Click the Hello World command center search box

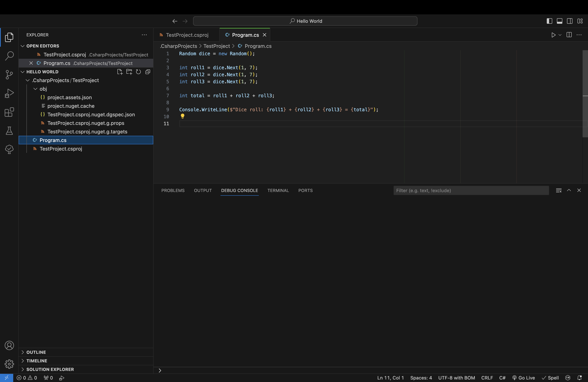[x=305, y=21]
